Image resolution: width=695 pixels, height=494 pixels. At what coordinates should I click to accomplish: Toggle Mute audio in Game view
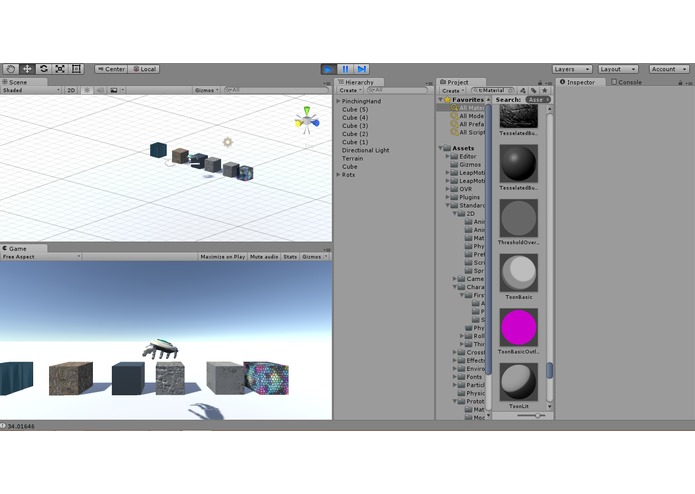pyautogui.click(x=264, y=257)
